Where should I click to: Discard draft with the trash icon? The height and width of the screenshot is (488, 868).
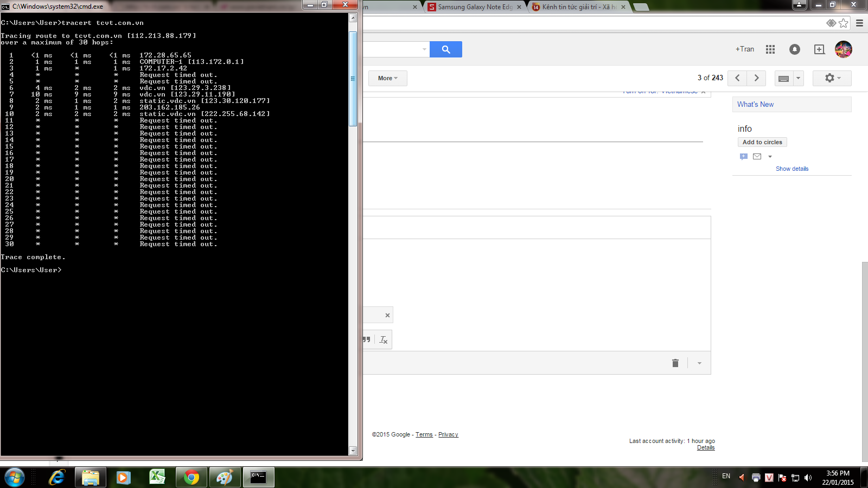pos(675,363)
